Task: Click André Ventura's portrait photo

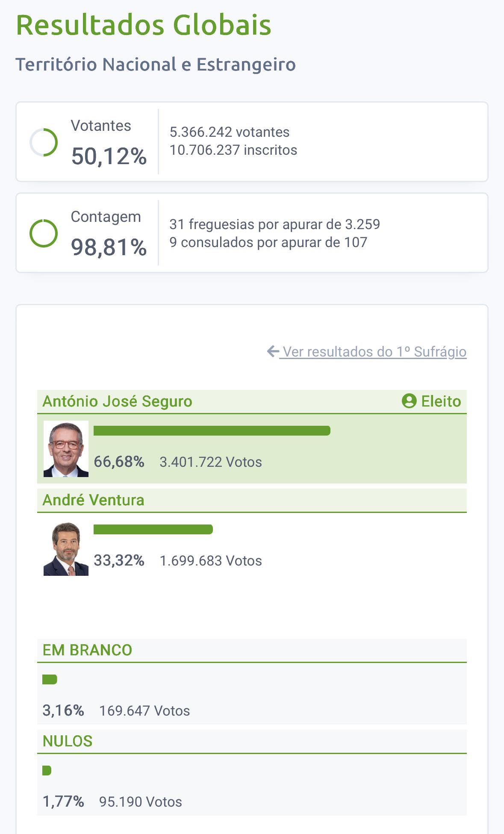Action: coord(66,549)
